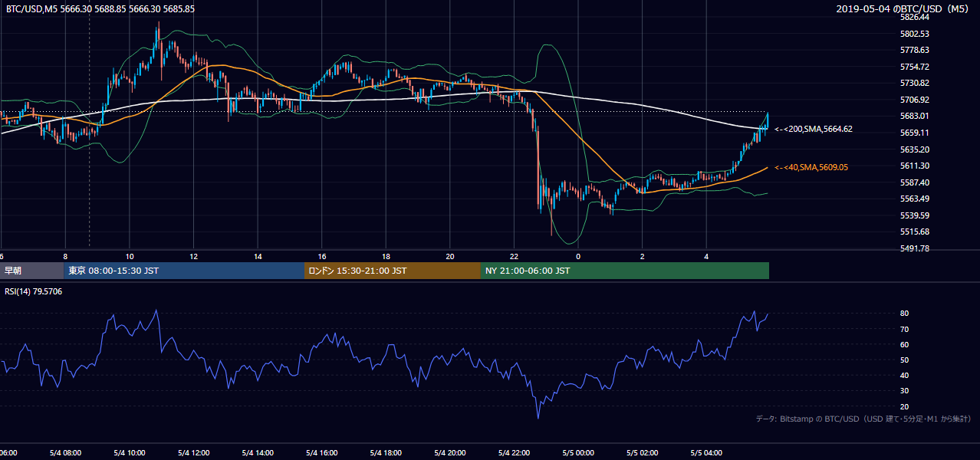This screenshot has height=460, width=980.
Task: Click the 5/4 16:00 date axis label
Action: coord(321,453)
